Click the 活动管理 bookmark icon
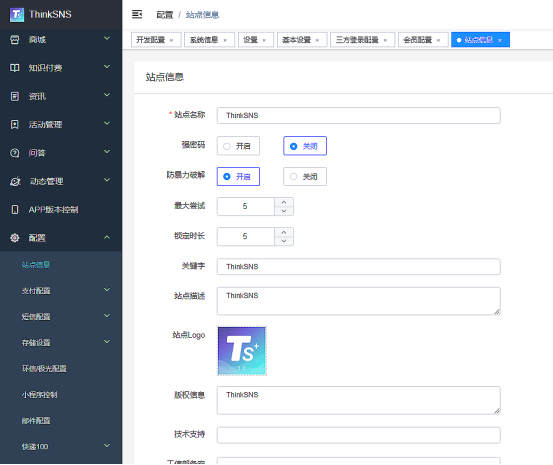Viewport: 553px width, 465px height. click(x=15, y=125)
